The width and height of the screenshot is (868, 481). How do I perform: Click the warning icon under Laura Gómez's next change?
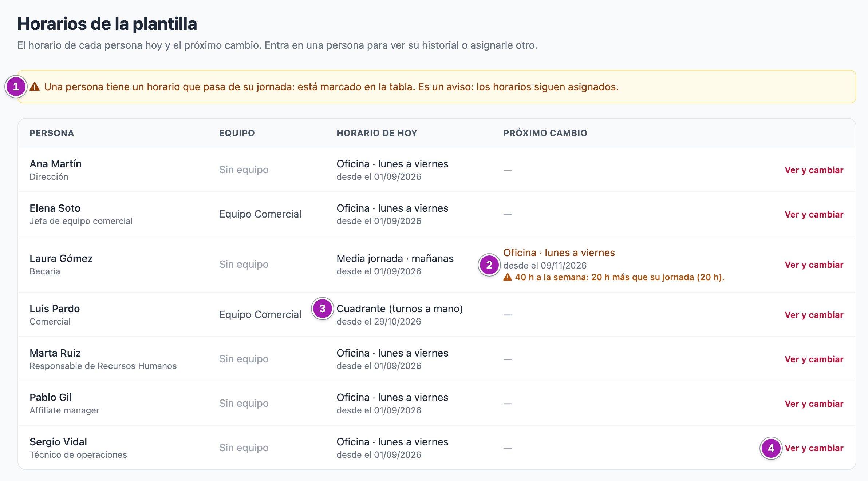pyautogui.click(x=508, y=277)
